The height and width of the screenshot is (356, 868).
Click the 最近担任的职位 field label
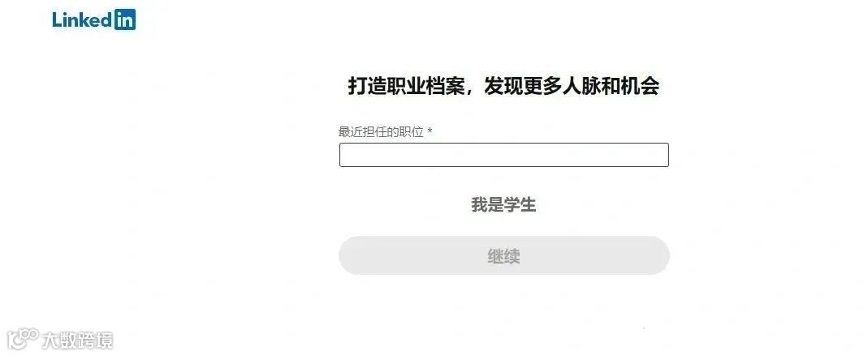pos(381,132)
